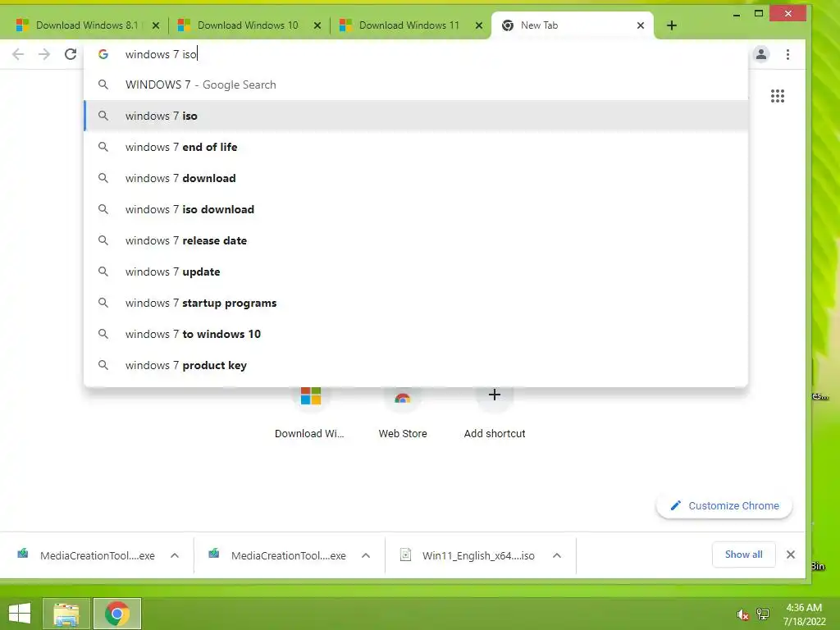Screen dimensions: 840x630
Task: Pick the windows 7 to windows 10 suggestion
Action: point(416,334)
